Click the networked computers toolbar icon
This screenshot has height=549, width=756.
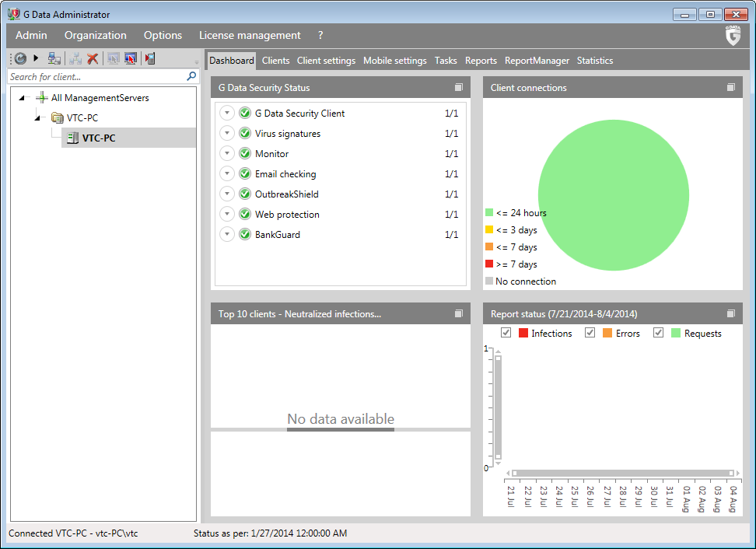[x=54, y=58]
